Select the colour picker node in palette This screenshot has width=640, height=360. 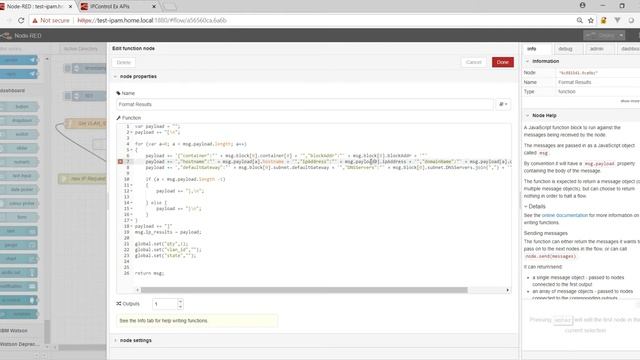click(x=19, y=203)
